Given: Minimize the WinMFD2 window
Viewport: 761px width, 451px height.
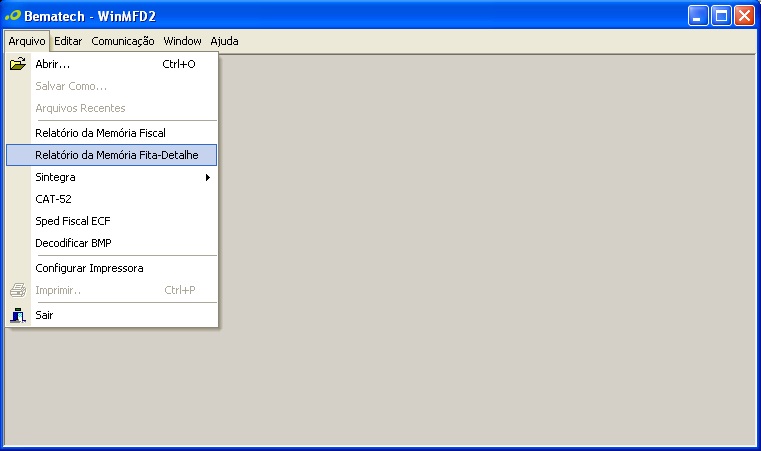Looking at the screenshot, I should coord(698,15).
